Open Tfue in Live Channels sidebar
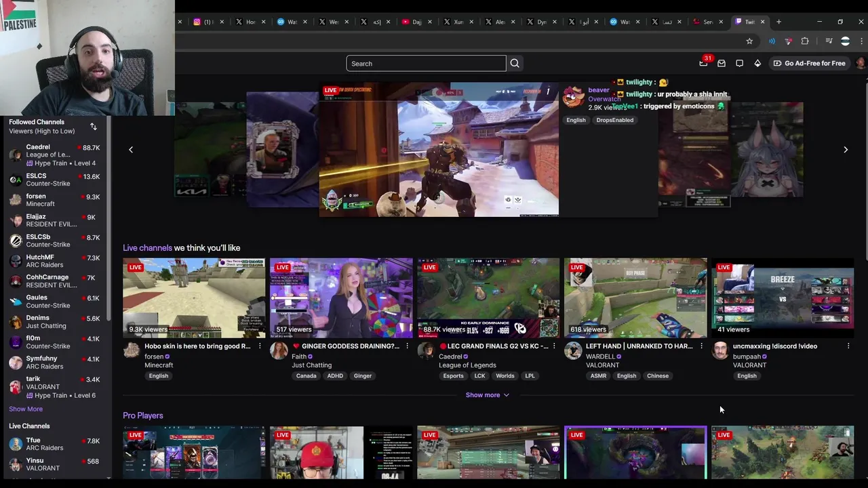The image size is (868, 488). 56,444
